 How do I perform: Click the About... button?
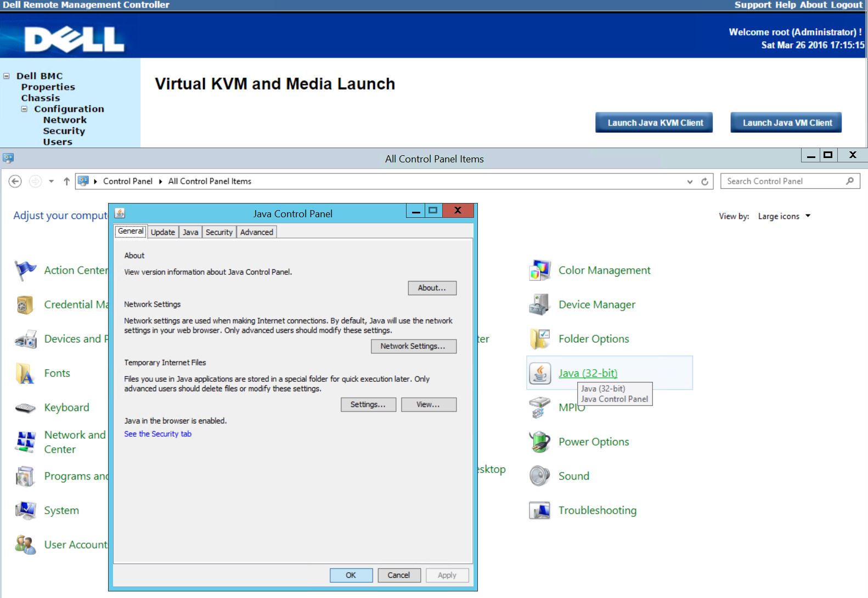click(432, 288)
